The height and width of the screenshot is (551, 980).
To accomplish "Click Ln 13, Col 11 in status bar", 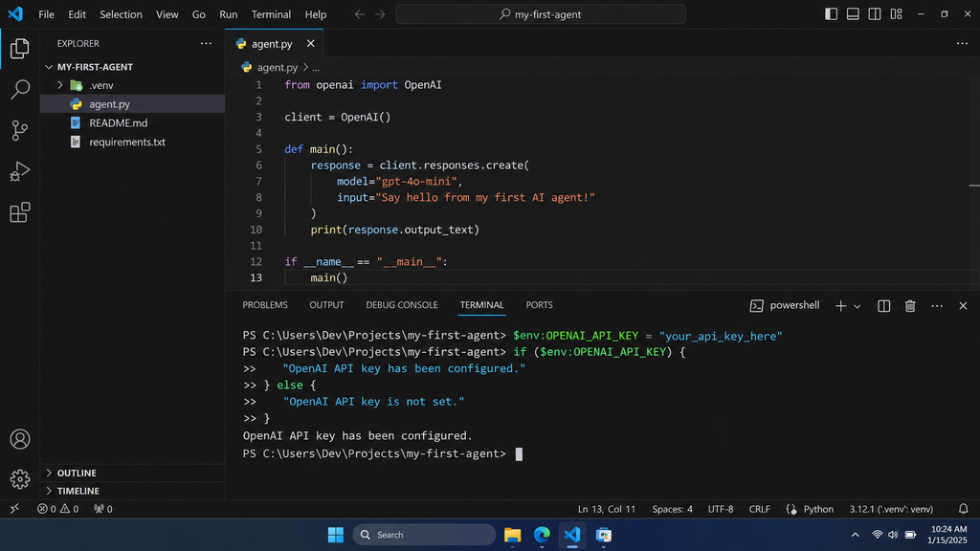I will coord(606,509).
